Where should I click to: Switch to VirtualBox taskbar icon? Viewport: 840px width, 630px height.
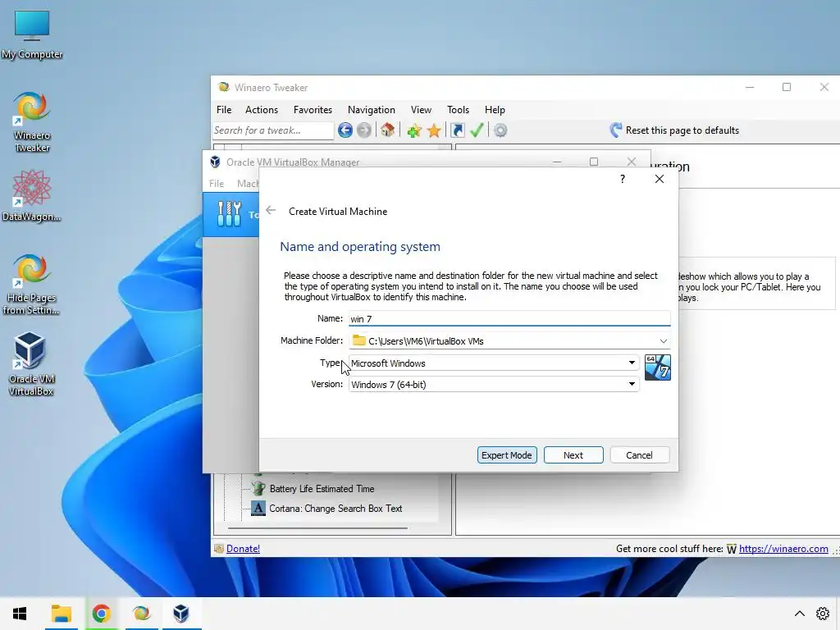(181, 614)
